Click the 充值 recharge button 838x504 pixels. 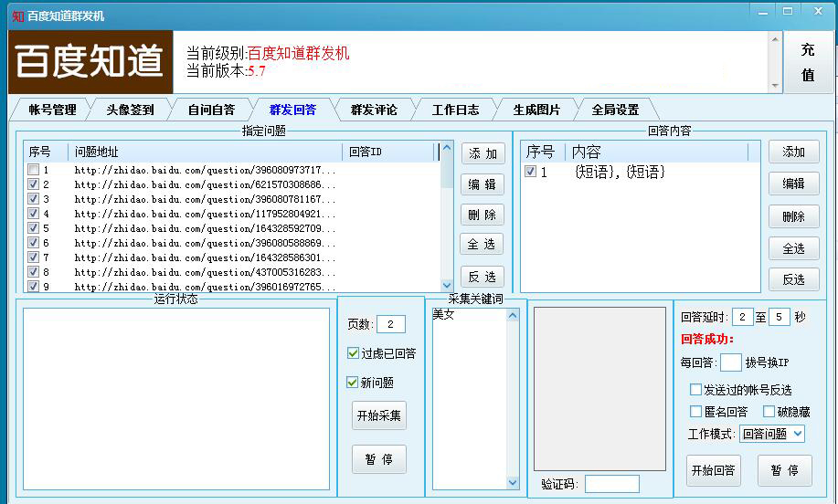(x=808, y=62)
